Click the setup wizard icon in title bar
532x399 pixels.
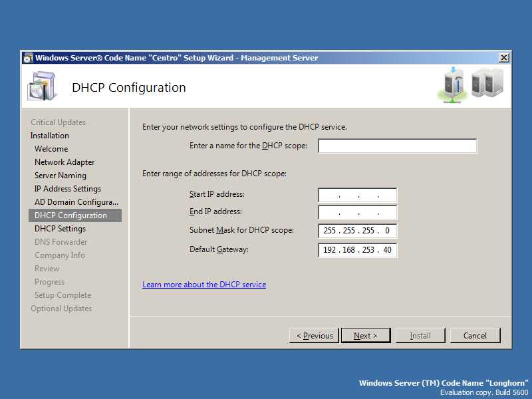pos(27,58)
